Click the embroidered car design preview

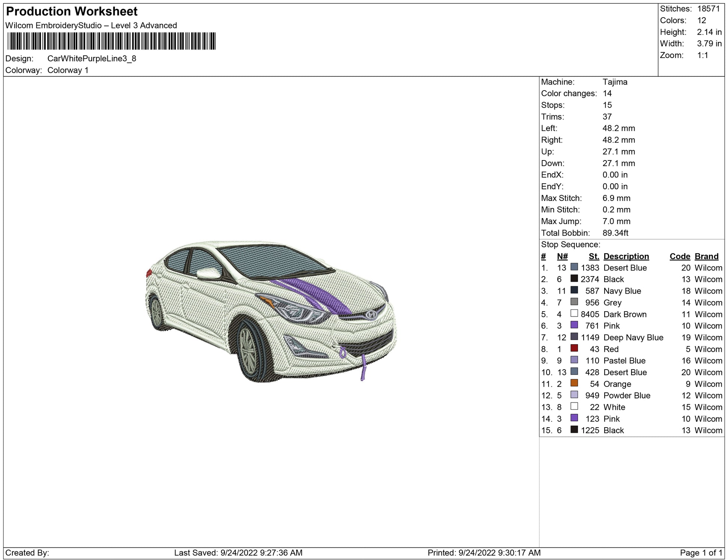271,310
